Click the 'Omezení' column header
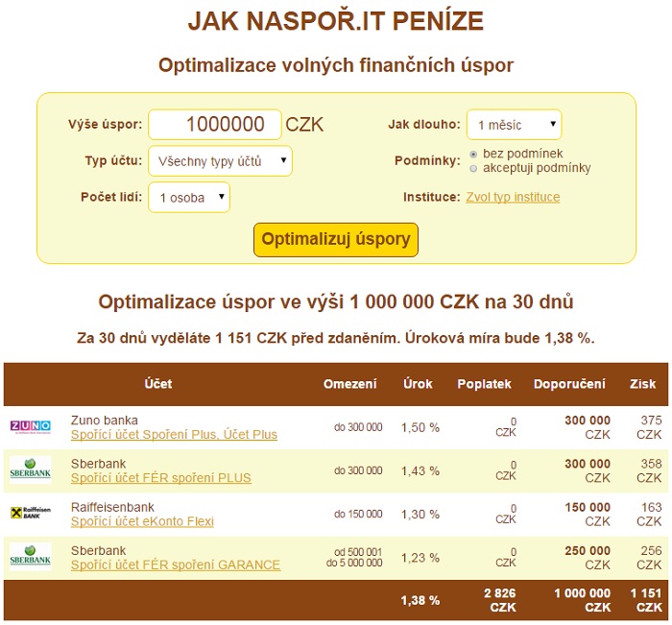Image resolution: width=672 pixels, height=625 pixels. 350,384
